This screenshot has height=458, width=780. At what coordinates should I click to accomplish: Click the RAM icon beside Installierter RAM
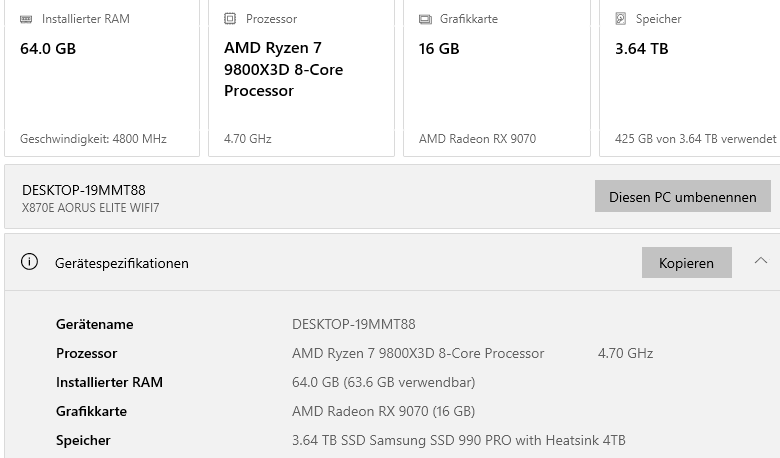click(26, 19)
